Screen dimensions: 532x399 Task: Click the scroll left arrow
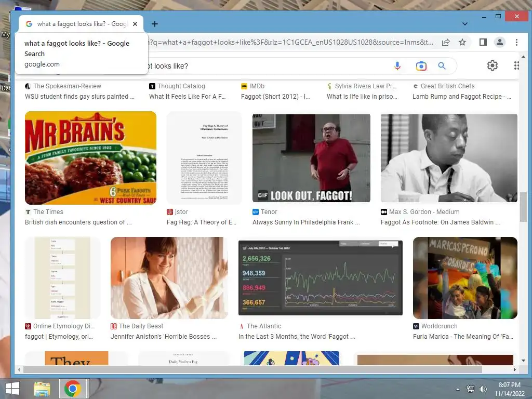pyautogui.click(x=19, y=369)
